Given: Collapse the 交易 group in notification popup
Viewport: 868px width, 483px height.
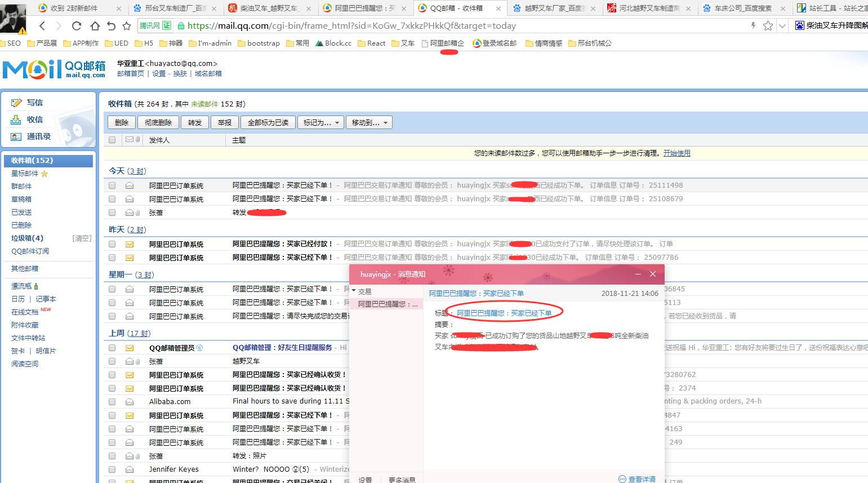Looking at the screenshot, I should 354,291.
